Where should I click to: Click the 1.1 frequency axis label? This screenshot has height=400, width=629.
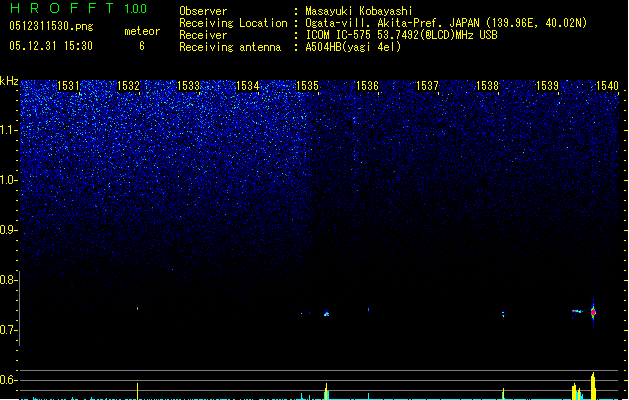(x=9, y=130)
